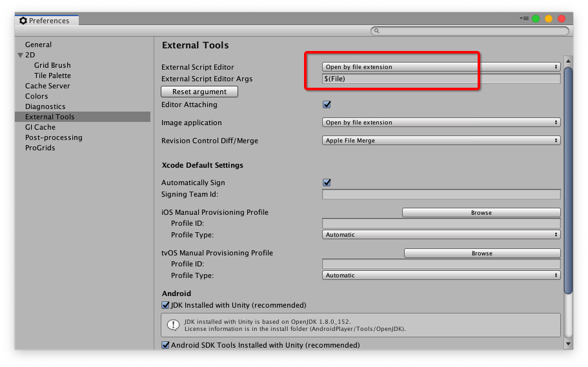The image size is (588, 367).
Task: Click the Reset argument button
Action: click(199, 92)
